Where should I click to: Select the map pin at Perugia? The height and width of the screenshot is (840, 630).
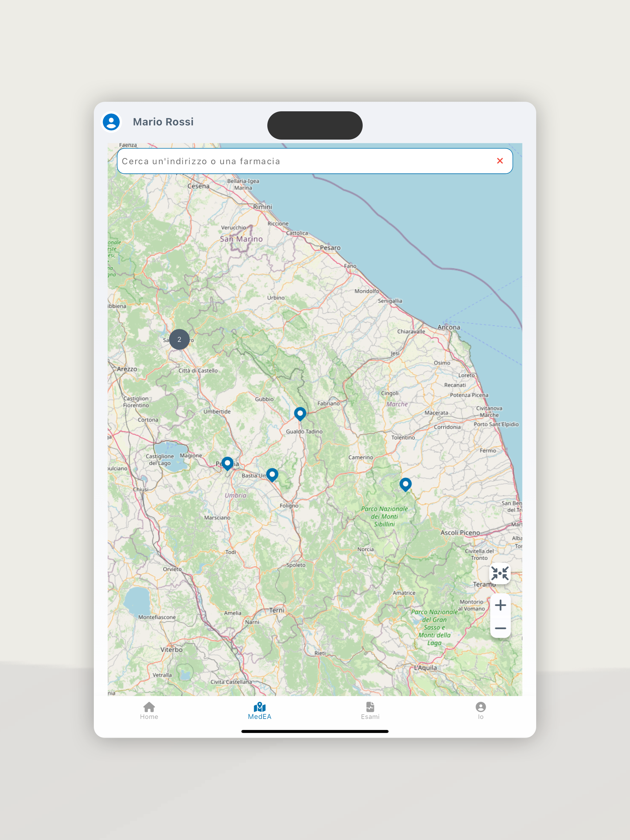227,463
